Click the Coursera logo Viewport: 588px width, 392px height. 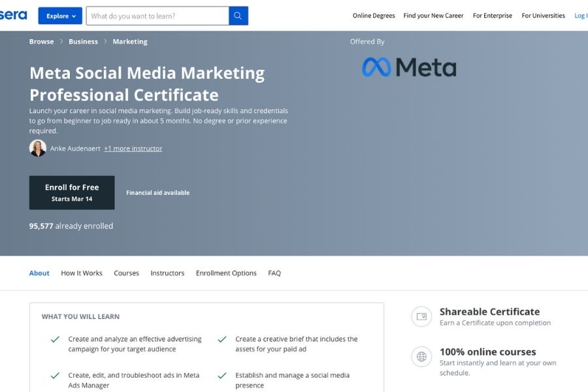pyautogui.click(x=14, y=16)
